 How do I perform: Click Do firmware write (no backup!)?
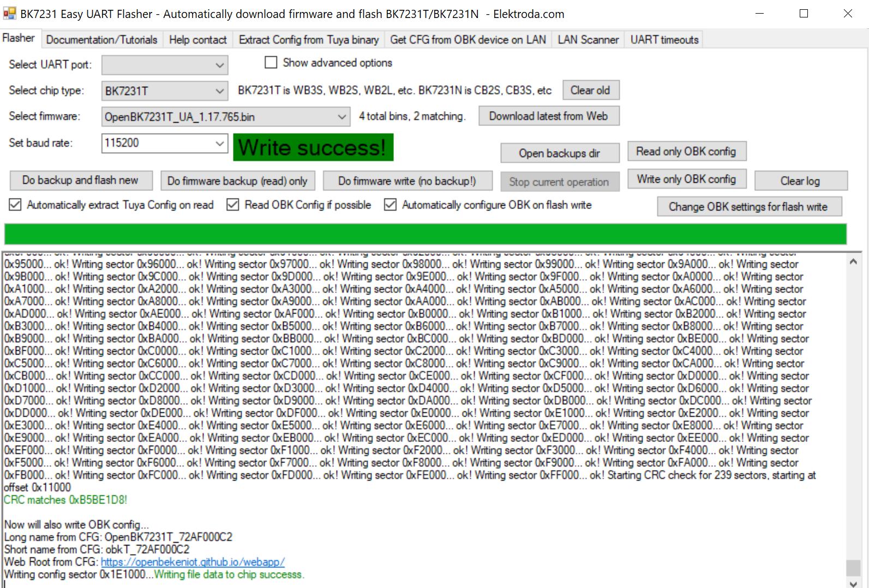click(x=407, y=181)
